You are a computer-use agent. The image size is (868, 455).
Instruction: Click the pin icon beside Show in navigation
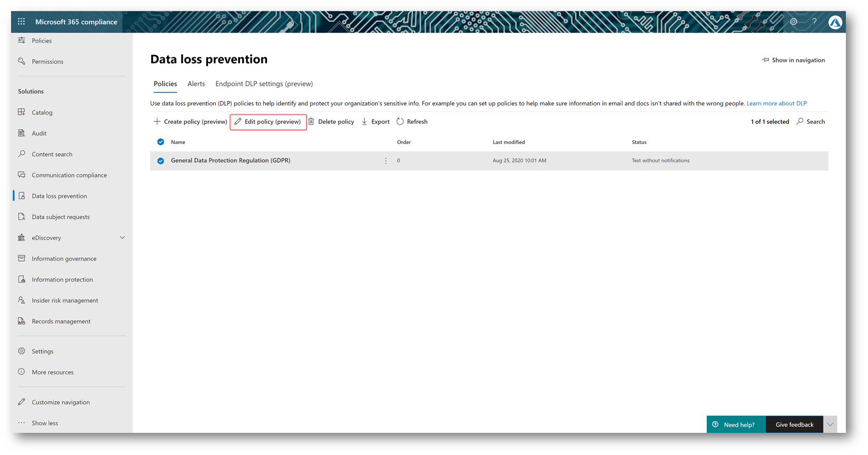point(765,60)
